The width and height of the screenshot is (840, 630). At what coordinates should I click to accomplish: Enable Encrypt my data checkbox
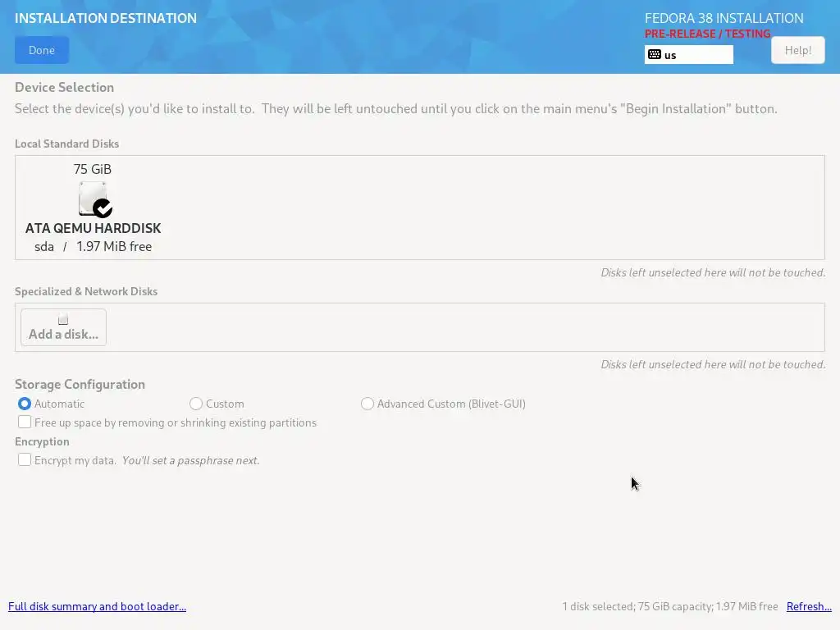point(24,459)
